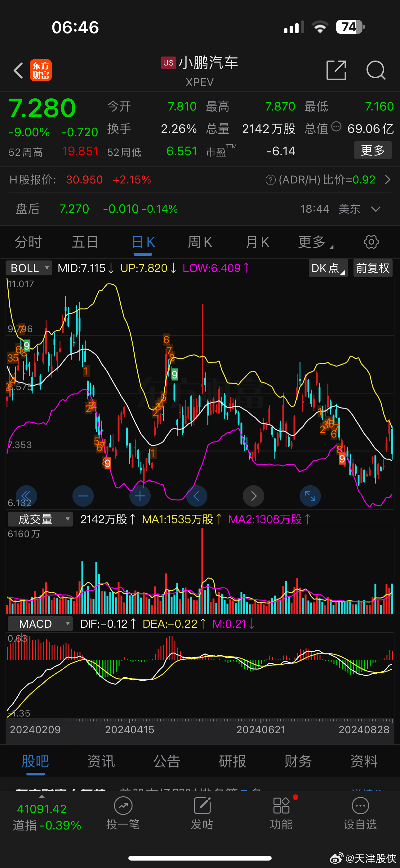This screenshot has height=868, width=400.
Task: Tap the 小鹏汽车 stock title
Action: 208,63
